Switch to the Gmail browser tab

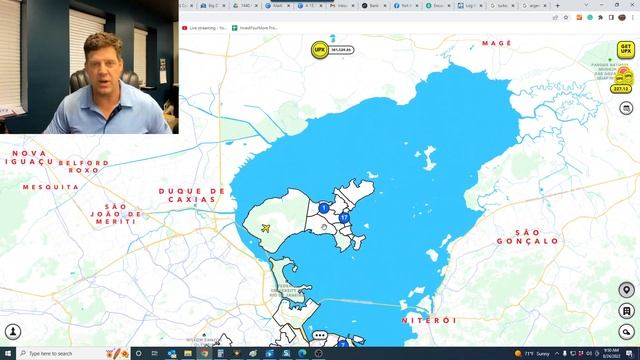(x=342, y=6)
